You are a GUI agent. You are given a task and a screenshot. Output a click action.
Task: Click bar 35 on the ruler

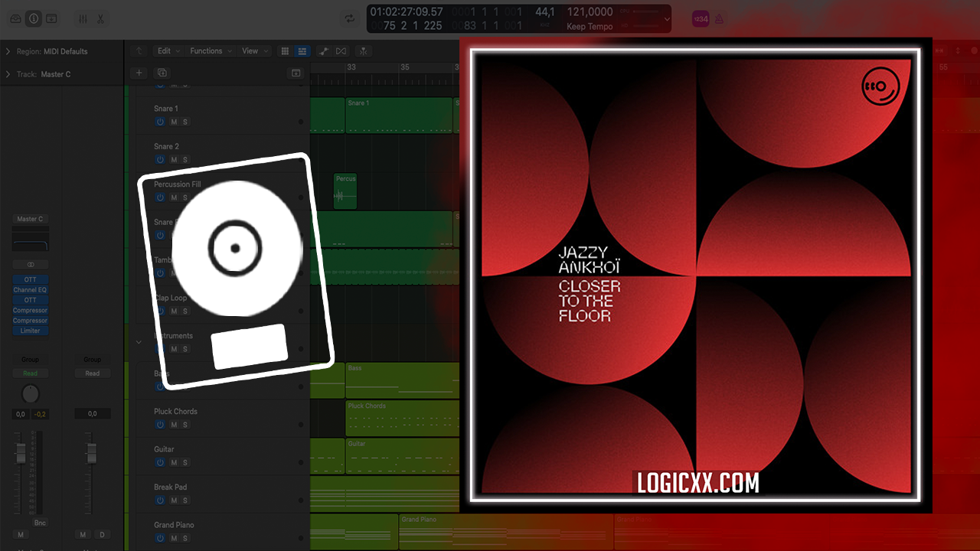405,67
